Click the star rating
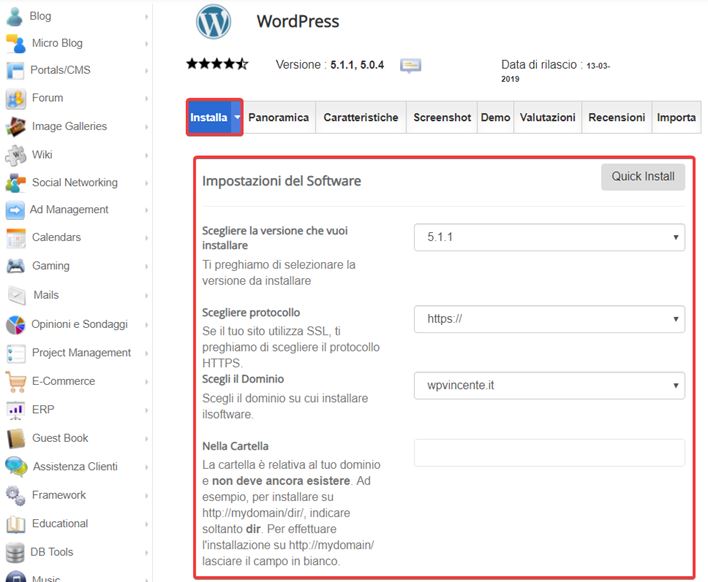The width and height of the screenshot is (708, 582). click(x=217, y=64)
